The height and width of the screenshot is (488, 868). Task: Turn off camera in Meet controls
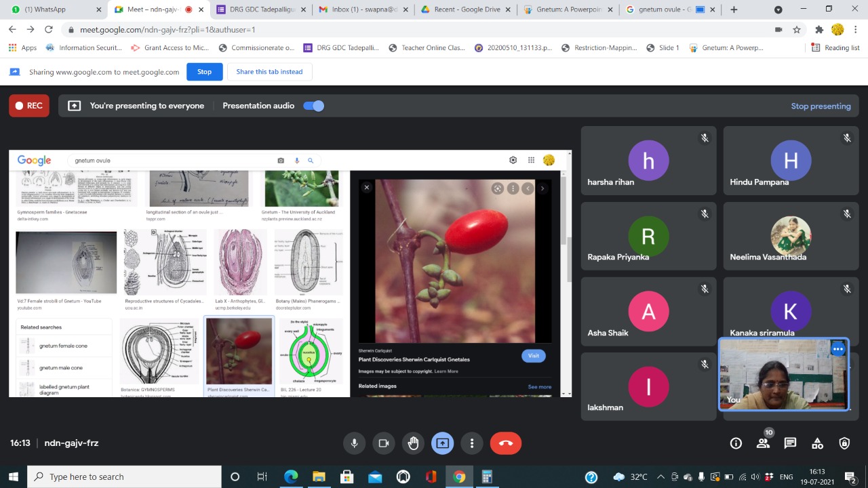coord(383,443)
